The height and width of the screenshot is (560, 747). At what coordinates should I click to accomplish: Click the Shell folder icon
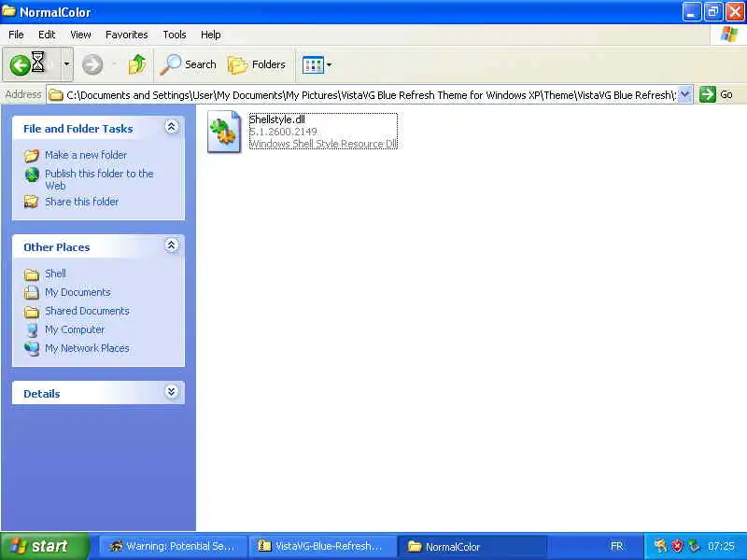[32, 274]
